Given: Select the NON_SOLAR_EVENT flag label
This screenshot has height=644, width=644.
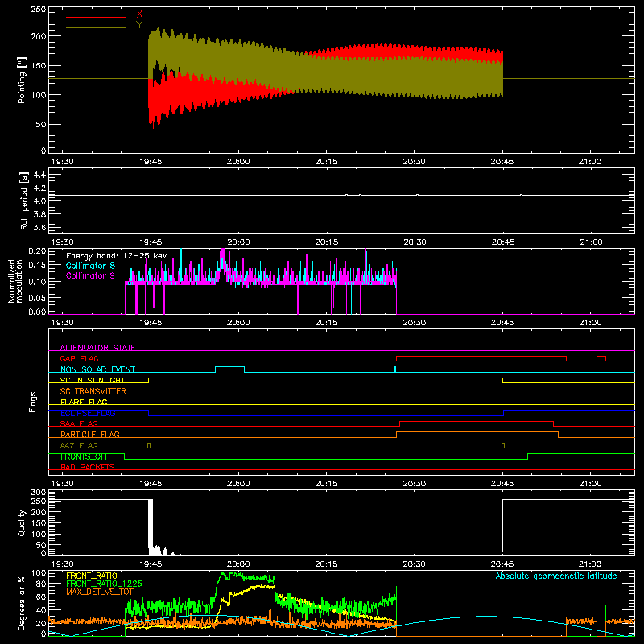Looking at the screenshot, I should [97, 369].
